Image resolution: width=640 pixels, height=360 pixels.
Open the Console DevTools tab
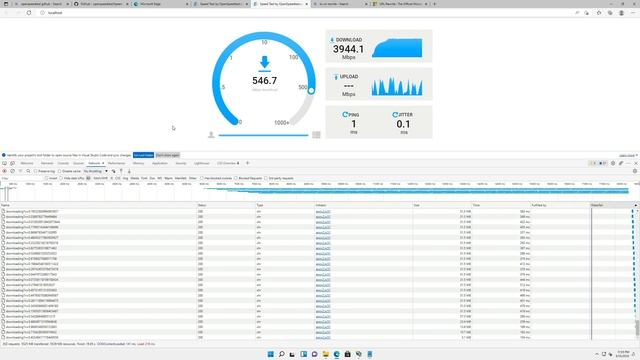pos(63,163)
